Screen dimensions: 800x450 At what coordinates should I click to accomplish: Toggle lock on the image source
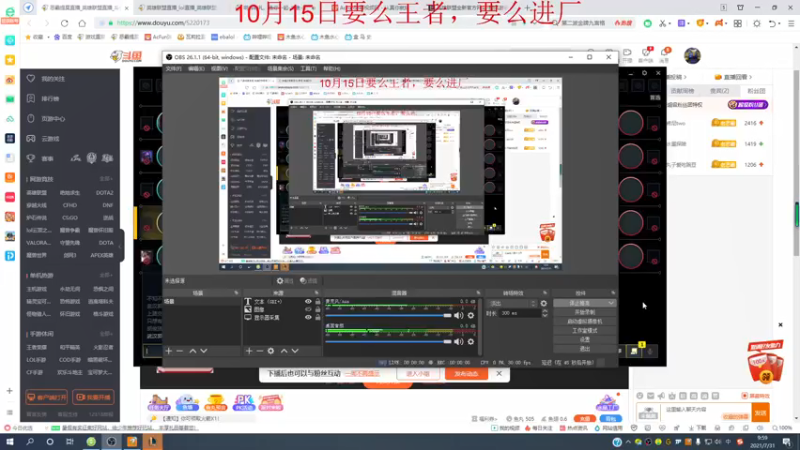coord(317,310)
